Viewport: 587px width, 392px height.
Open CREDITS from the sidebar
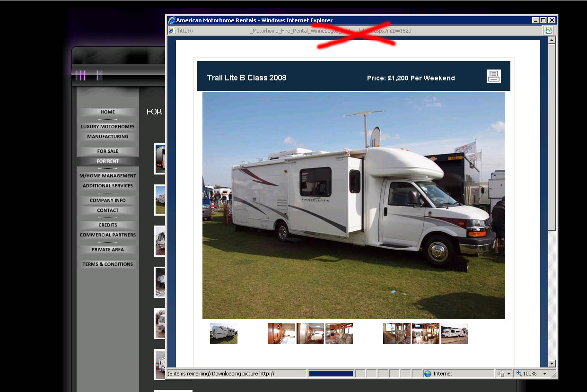108,225
